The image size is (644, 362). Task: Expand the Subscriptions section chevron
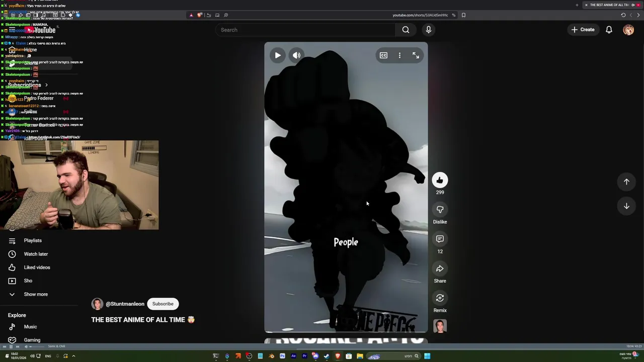(46, 85)
